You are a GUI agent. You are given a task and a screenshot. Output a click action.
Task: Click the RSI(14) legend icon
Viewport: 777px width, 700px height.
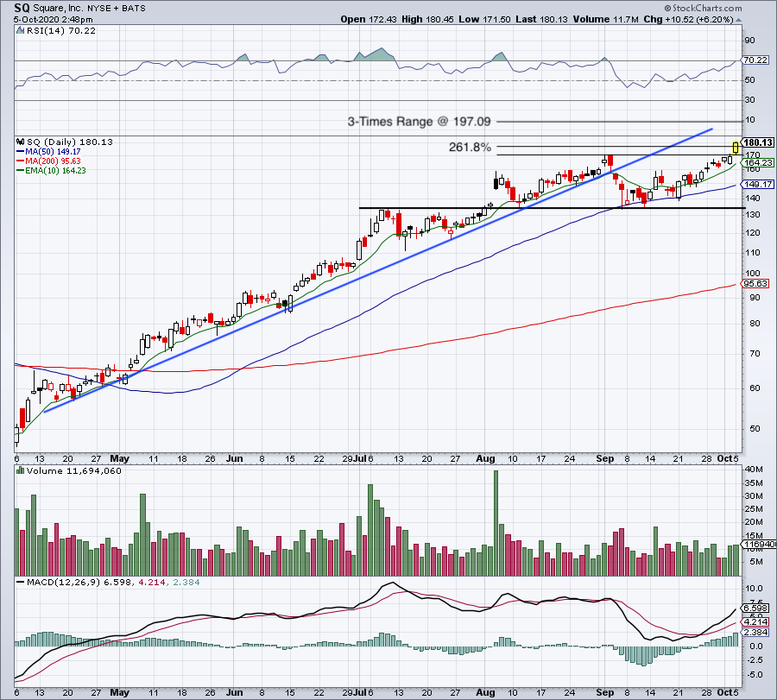pyautogui.click(x=20, y=31)
